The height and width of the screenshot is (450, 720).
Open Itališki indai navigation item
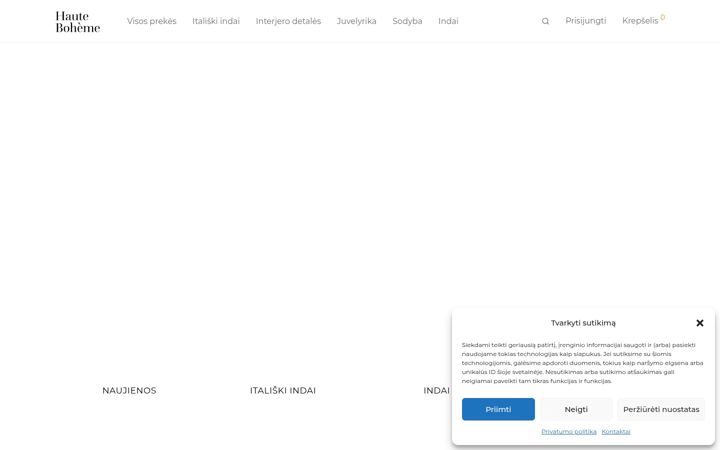pos(216,21)
